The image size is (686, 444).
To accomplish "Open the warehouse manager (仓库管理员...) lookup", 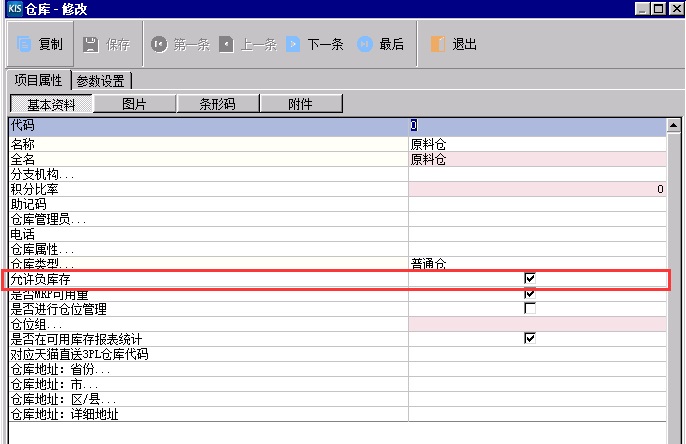I will [537, 219].
